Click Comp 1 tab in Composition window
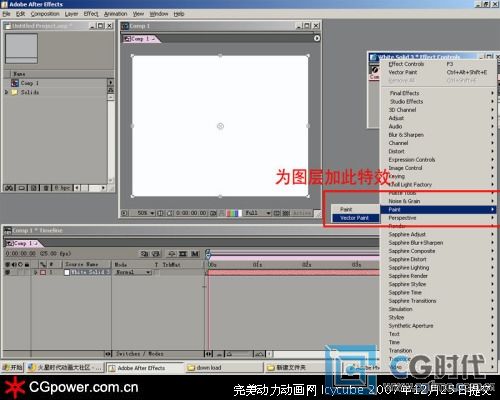 141,39
